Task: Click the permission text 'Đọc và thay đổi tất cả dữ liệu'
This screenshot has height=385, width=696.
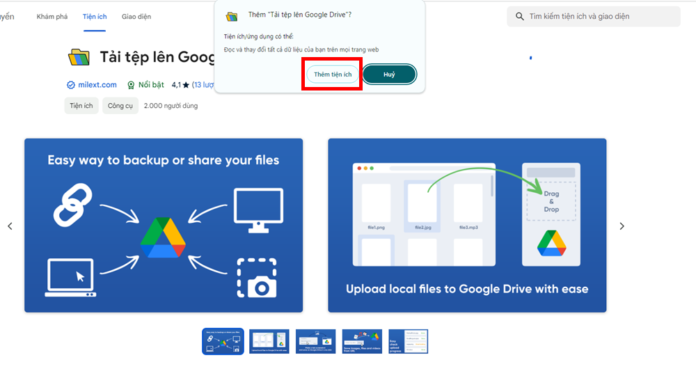Action: [x=301, y=50]
